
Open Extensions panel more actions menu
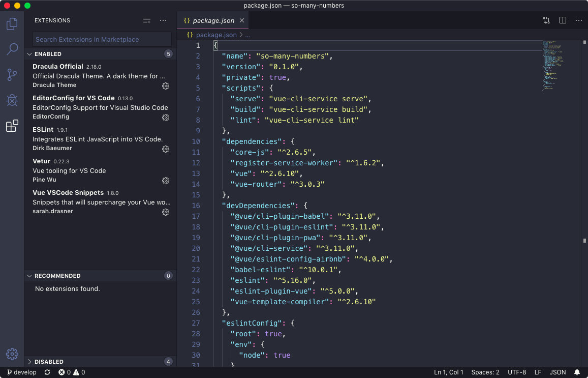tap(163, 20)
